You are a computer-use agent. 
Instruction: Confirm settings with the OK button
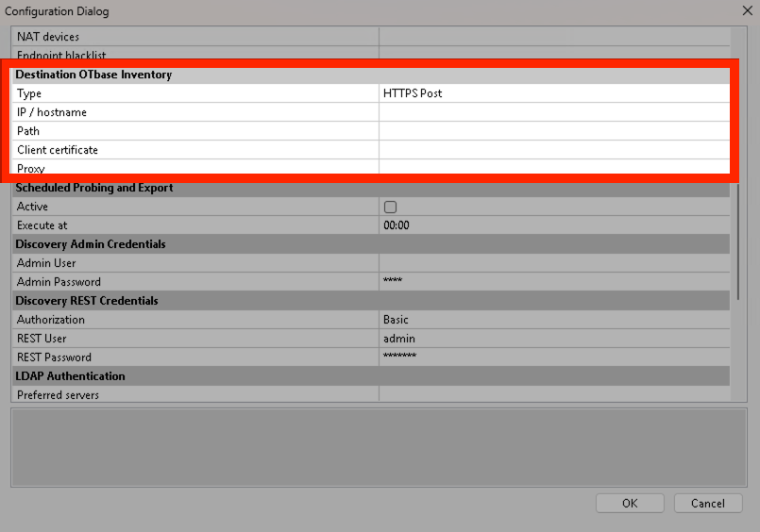coord(630,503)
